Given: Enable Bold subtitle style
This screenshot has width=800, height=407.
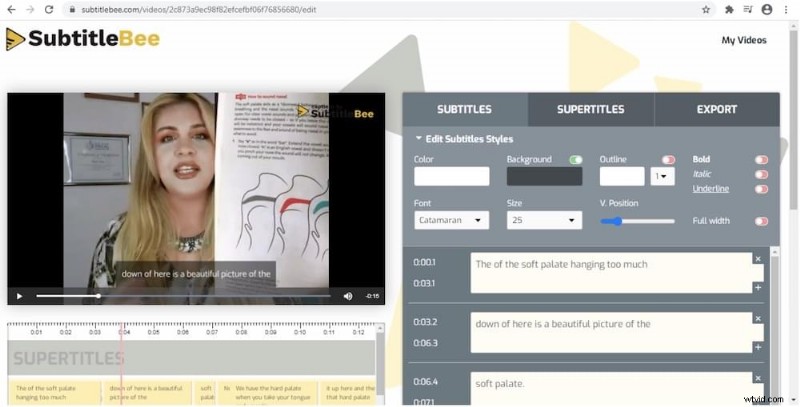Looking at the screenshot, I should click(x=761, y=160).
